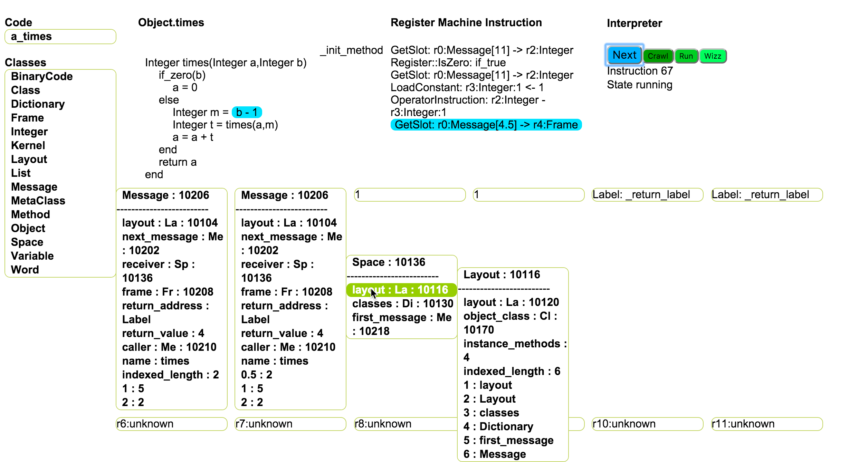This screenshot has width=868, height=462.
Task: Select the Dictionary class entry
Action: (38, 104)
